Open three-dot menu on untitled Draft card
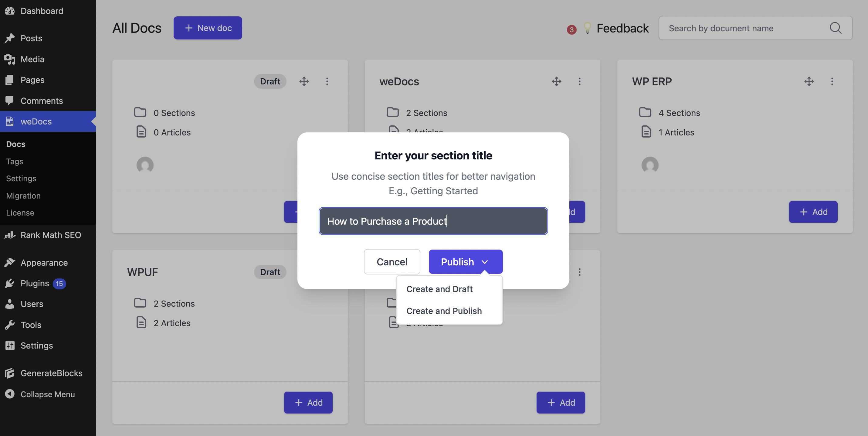 327,81
